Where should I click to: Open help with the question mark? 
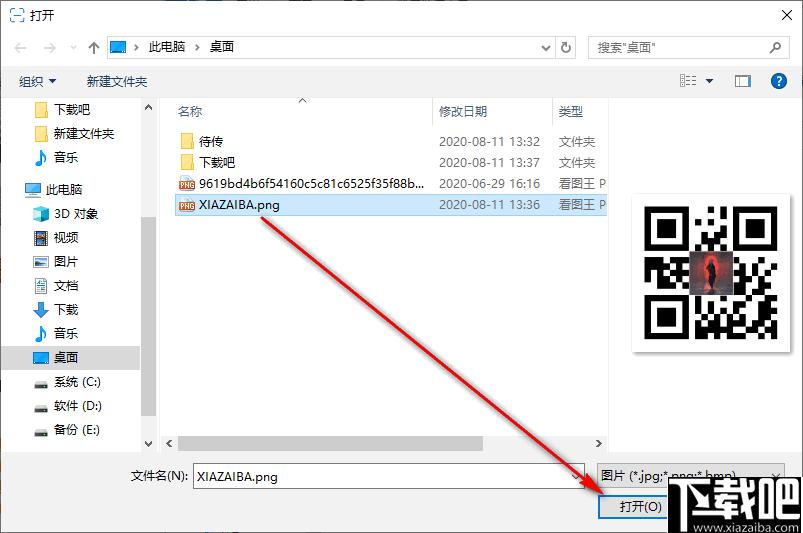(x=778, y=81)
